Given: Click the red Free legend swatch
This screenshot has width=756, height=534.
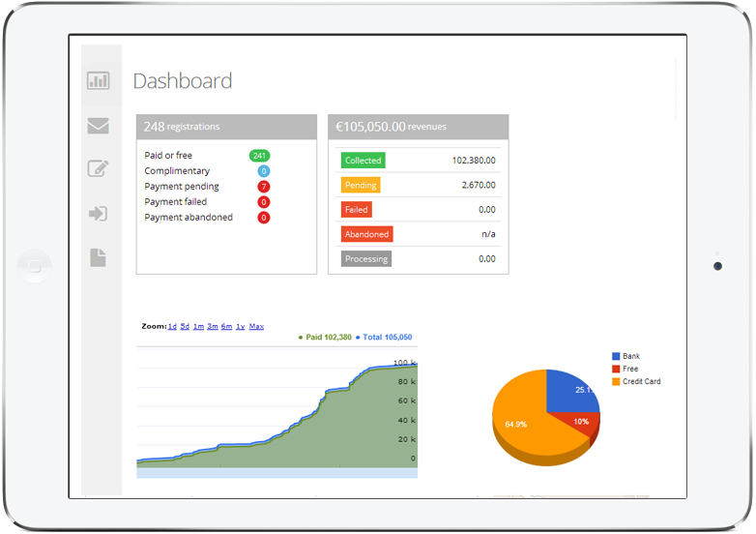Looking at the screenshot, I should point(616,369).
